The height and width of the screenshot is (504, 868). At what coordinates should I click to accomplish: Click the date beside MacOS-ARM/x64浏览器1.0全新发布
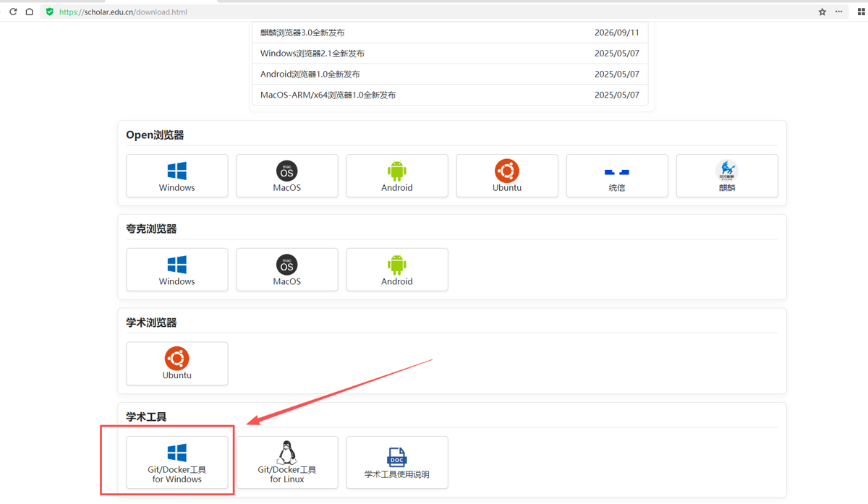[617, 95]
